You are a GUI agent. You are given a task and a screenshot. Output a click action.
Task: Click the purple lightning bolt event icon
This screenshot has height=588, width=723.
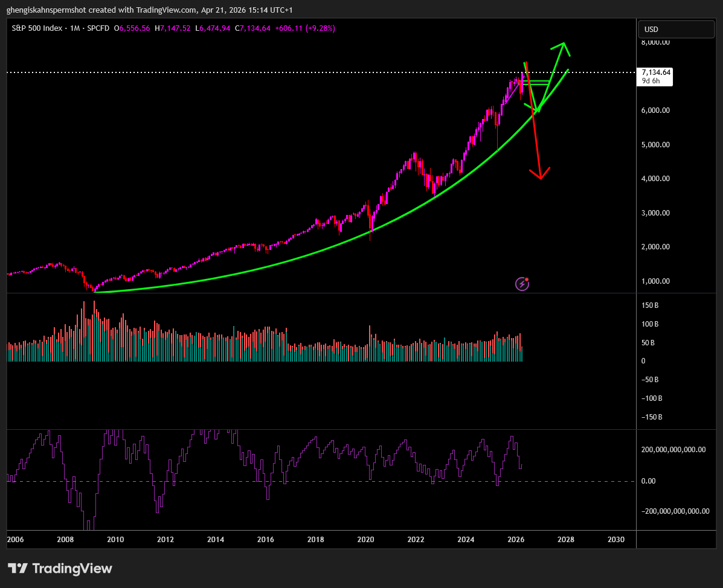pos(522,284)
